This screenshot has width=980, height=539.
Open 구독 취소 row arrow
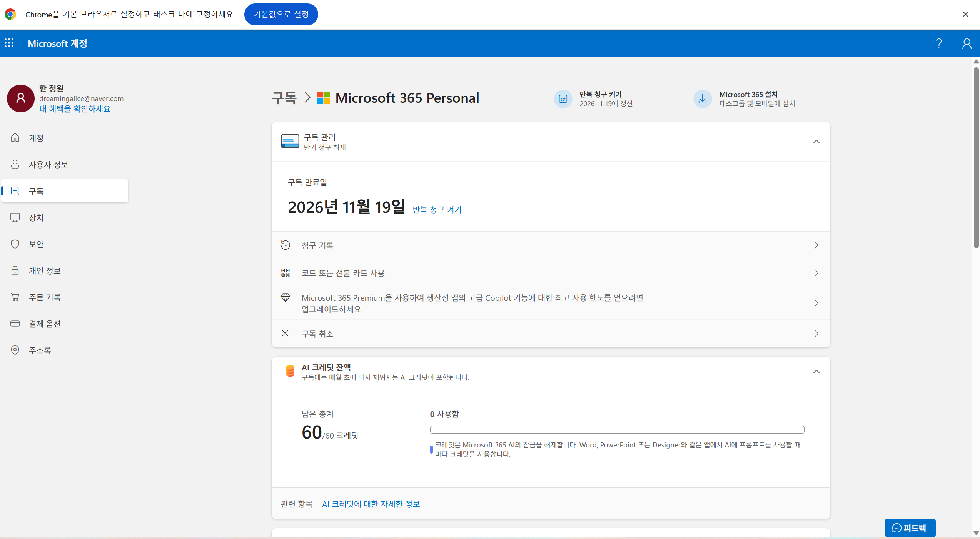pyautogui.click(x=816, y=334)
